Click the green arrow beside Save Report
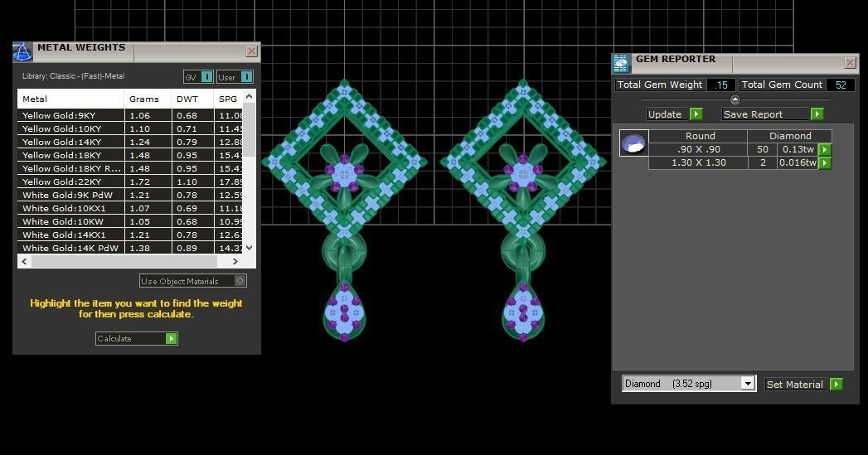Image resolution: width=868 pixels, height=455 pixels. [x=817, y=114]
